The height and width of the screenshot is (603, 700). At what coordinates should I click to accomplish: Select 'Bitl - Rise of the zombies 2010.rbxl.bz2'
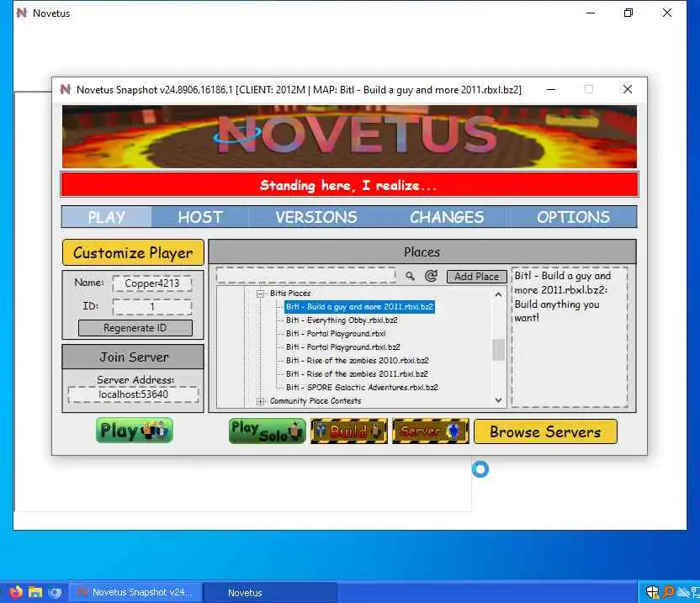(x=357, y=361)
